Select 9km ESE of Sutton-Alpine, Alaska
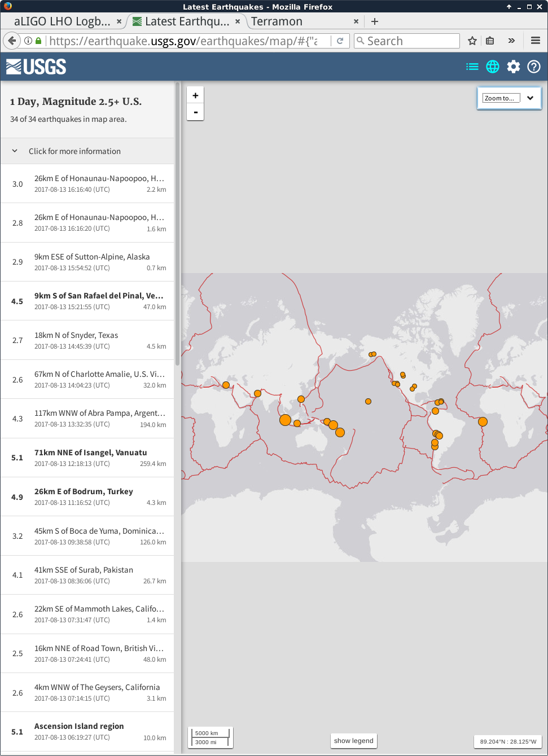The height and width of the screenshot is (756, 548). pos(87,262)
